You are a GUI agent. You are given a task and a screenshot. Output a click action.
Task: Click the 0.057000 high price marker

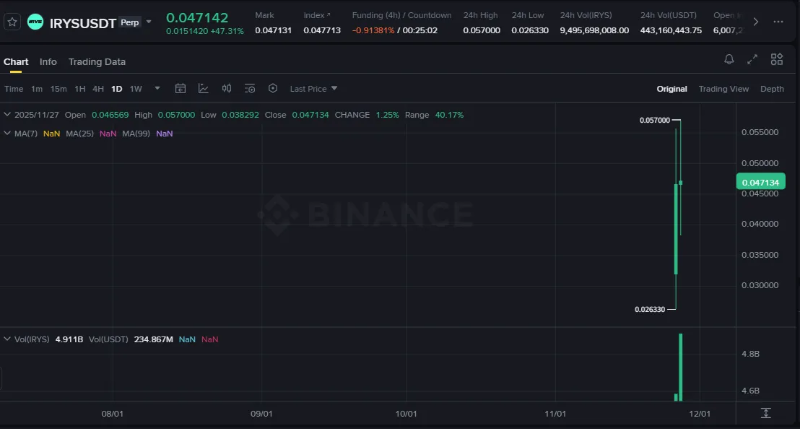pos(655,120)
